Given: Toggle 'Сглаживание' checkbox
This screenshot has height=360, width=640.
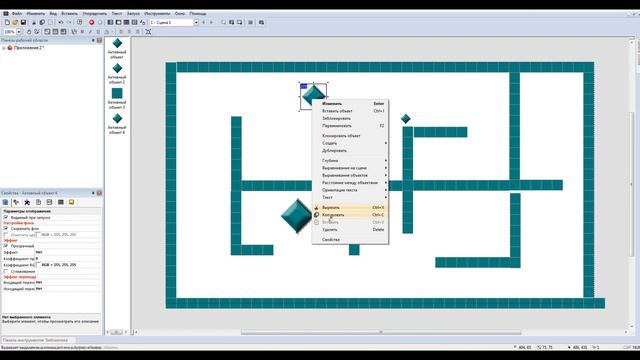Looking at the screenshot, I should coord(6,271).
